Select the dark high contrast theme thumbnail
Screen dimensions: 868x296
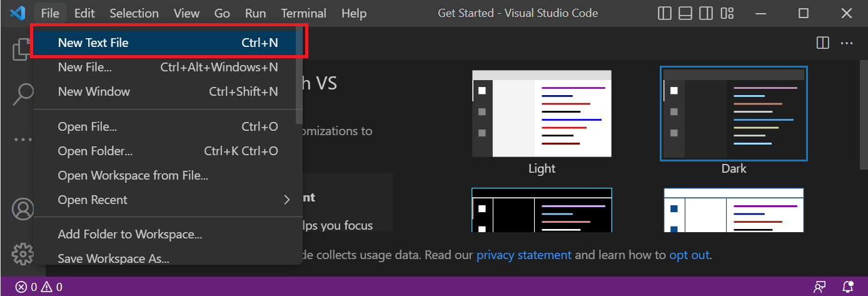click(x=542, y=210)
